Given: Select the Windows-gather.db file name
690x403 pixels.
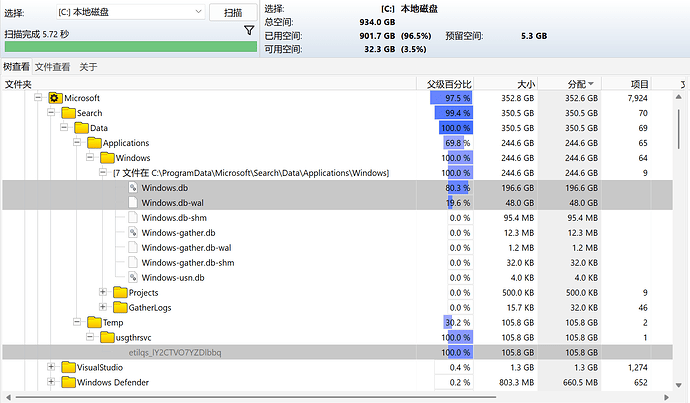Looking at the screenshot, I should 178,233.
